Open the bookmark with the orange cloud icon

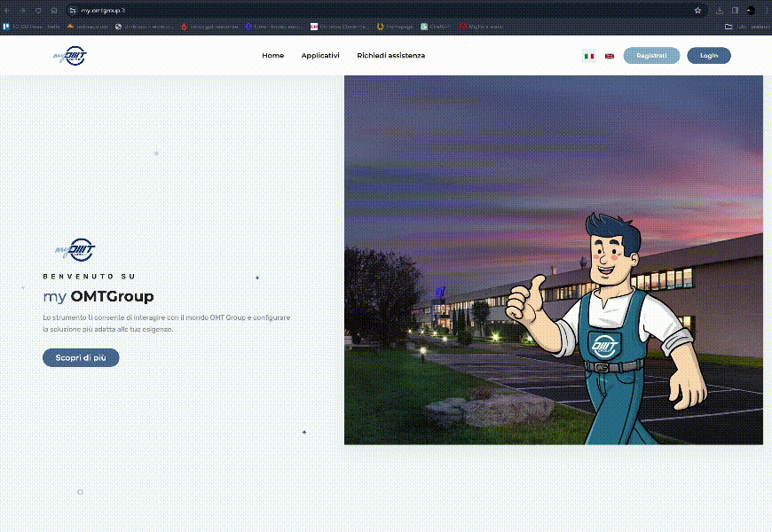tap(87, 27)
